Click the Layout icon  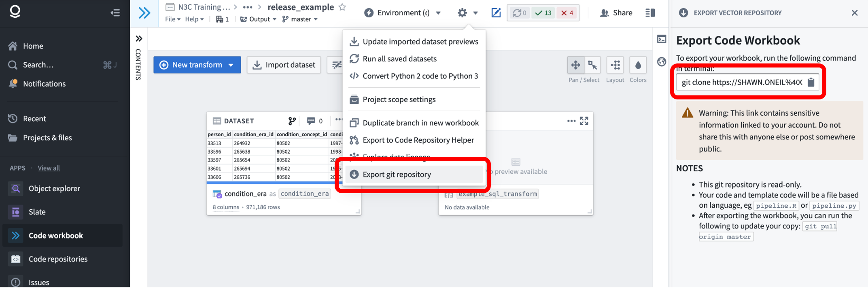point(615,65)
